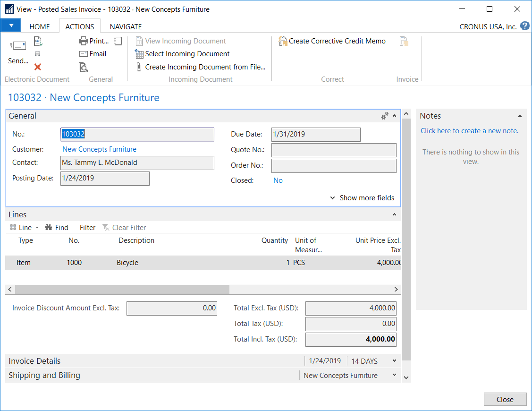Image resolution: width=532 pixels, height=411 pixels.
Task: Open the help question mark icon
Action: click(524, 26)
